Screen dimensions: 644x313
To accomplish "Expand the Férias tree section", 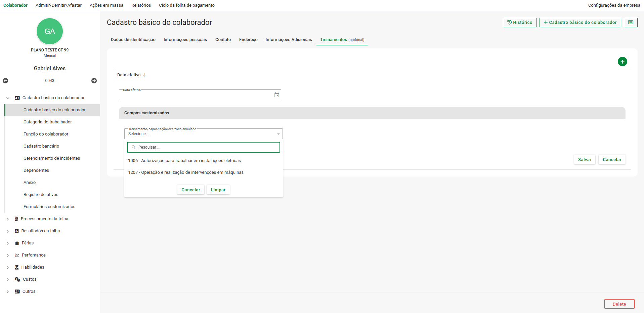I will pos(8,243).
